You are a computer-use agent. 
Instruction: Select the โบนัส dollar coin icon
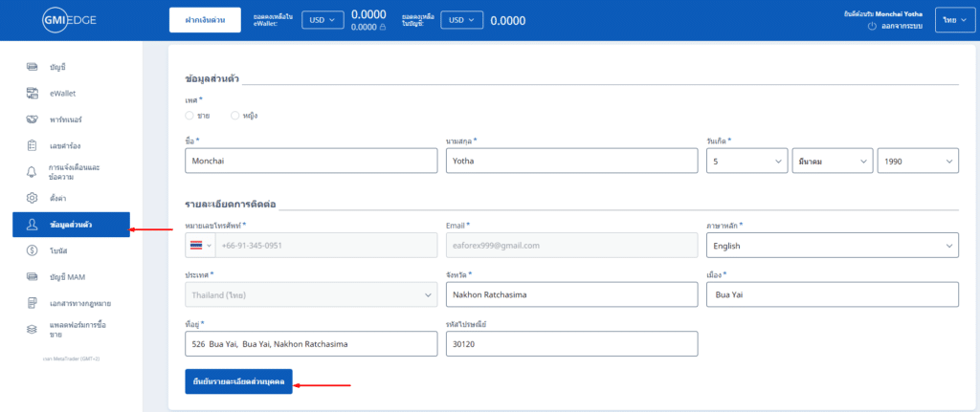click(x=32, y=250)
